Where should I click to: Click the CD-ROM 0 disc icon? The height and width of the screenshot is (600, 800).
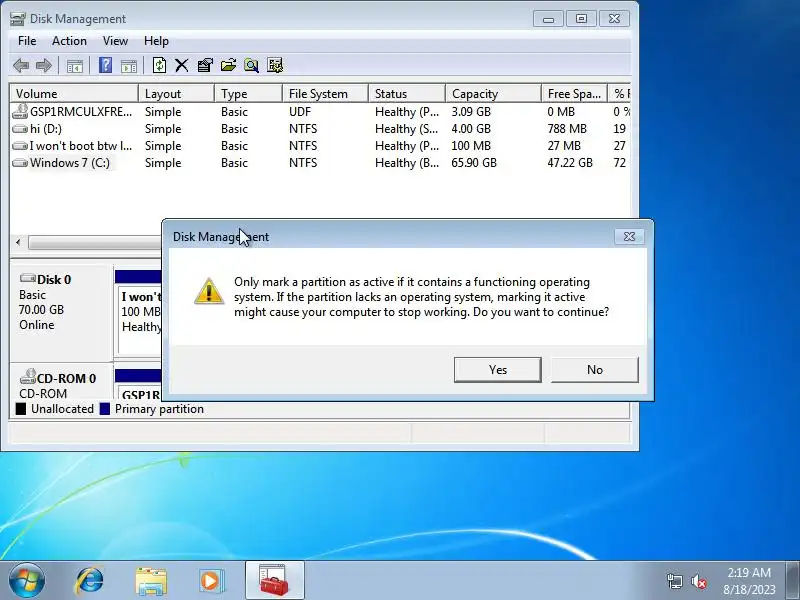click(x=28, y=377)
